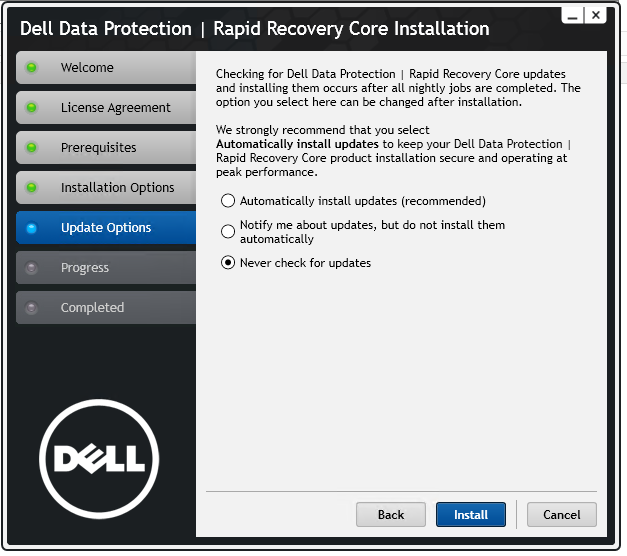Switch to the Prerequisites step

pyautogui.click(x=106, y=148)
